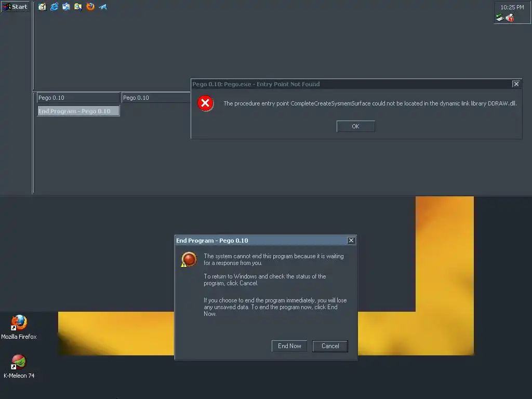
Task: Select K-Meleon 74 desktop shortcut
Action: point(19,366)
